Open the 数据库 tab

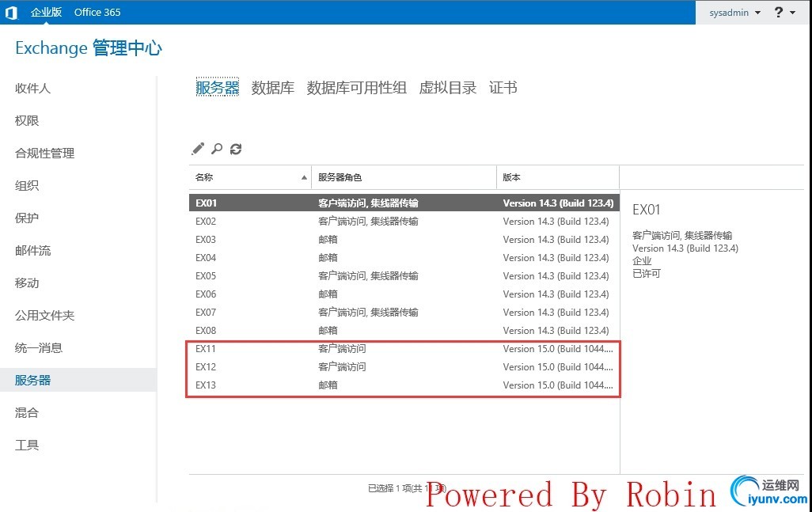(x=273, y=88)
